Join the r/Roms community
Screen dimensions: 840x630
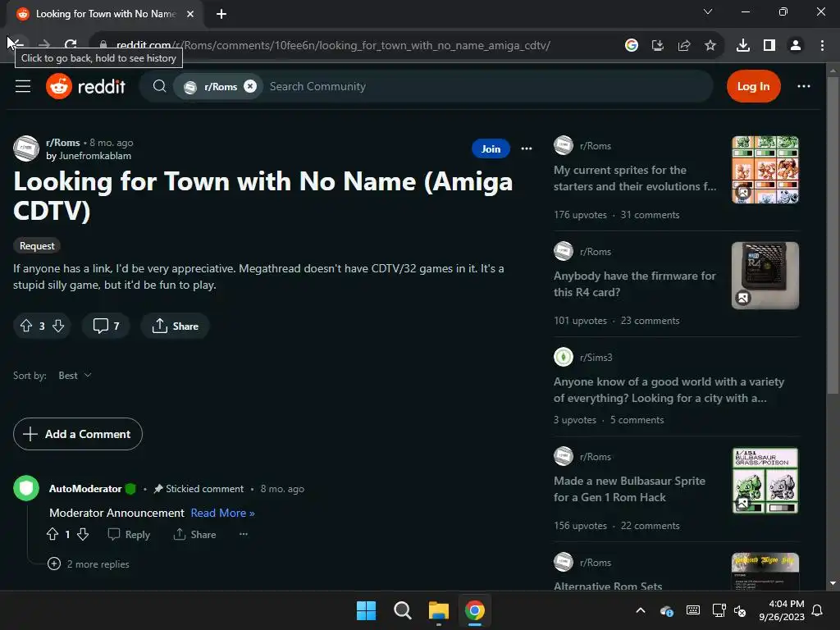pos(491,149)
